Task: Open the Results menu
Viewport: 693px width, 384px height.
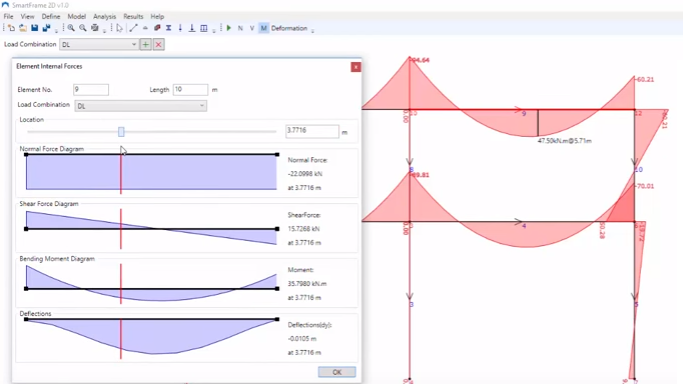Action: point(133,16)
